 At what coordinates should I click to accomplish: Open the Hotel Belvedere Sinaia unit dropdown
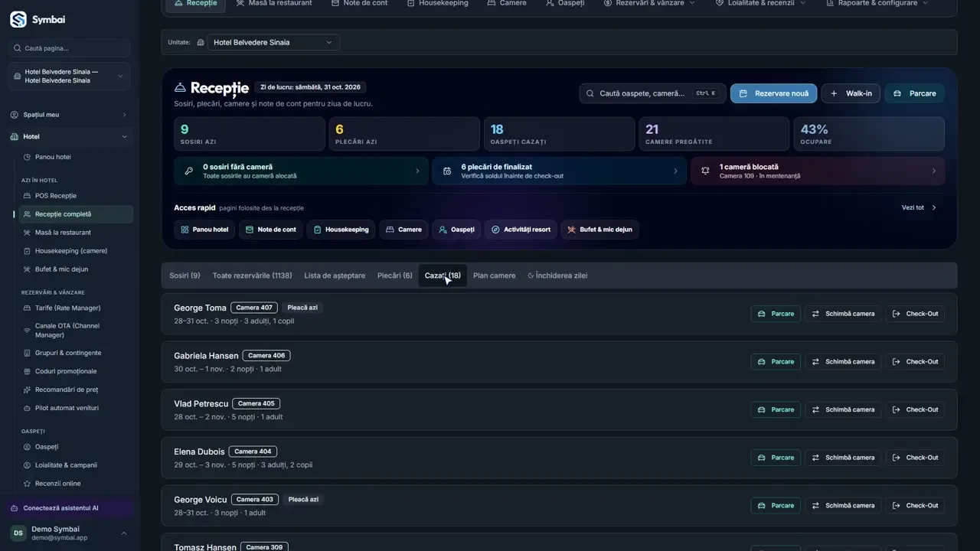point(273,43)
